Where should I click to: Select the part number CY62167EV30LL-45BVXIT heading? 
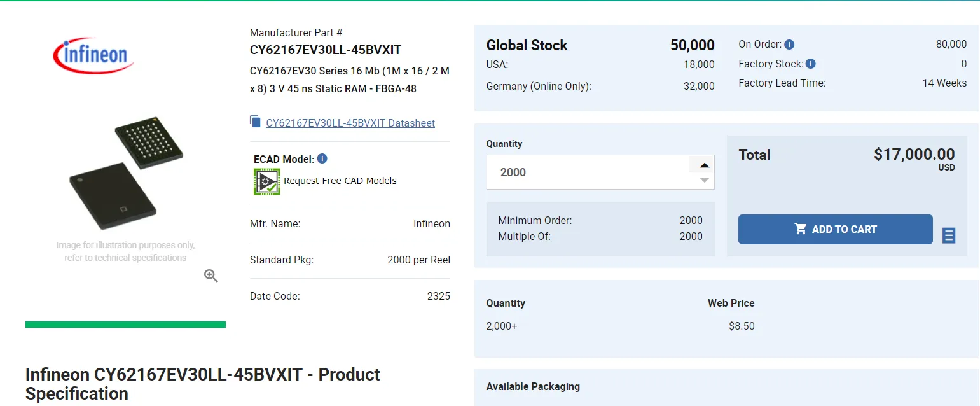pos(326,50)
